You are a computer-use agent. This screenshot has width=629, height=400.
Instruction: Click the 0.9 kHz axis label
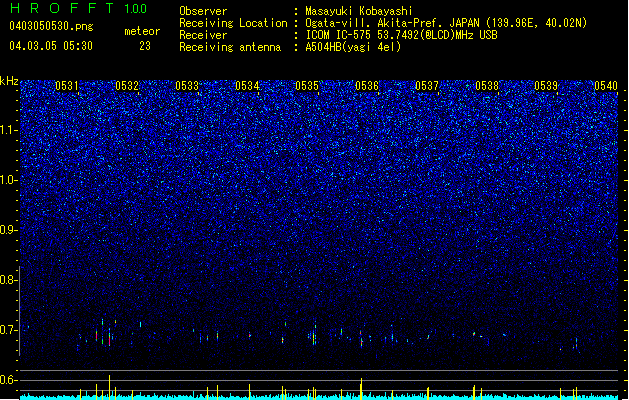pos(8,230)
